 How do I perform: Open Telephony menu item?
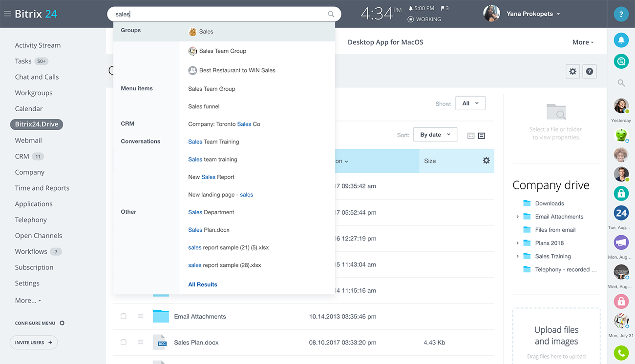click(x=31, y=220)
